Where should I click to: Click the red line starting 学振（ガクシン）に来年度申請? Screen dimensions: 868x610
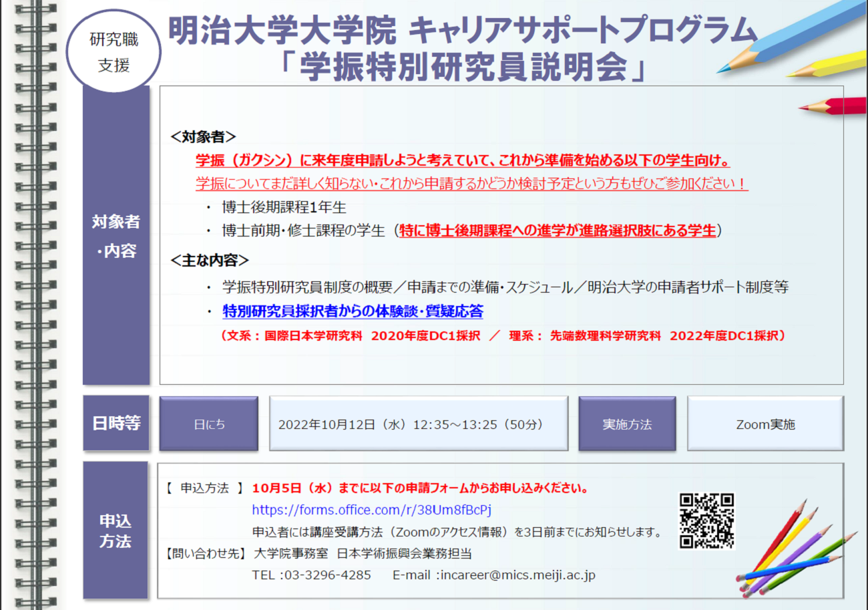pyautogui.click(x=463, y=162)
